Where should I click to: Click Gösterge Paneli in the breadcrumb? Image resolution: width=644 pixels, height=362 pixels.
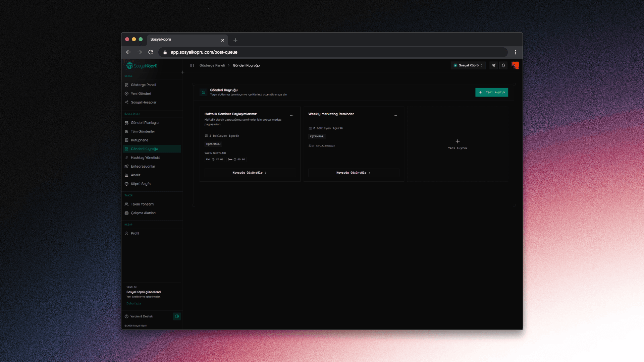212,65
